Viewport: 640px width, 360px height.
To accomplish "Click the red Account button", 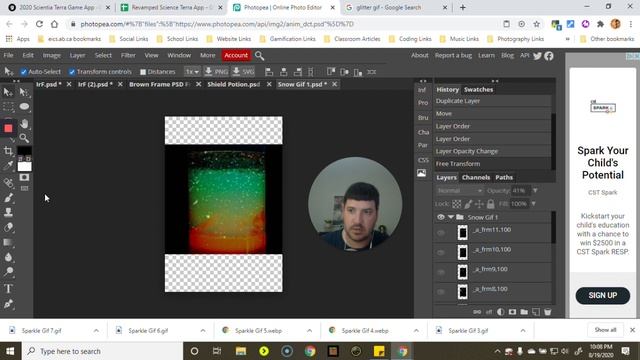I will coord(236,56).
